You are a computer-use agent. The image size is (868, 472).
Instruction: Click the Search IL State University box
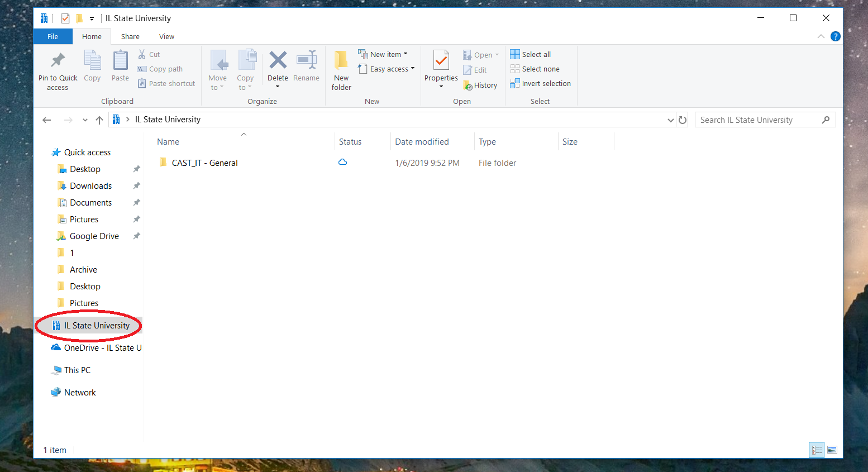[765, 120]
